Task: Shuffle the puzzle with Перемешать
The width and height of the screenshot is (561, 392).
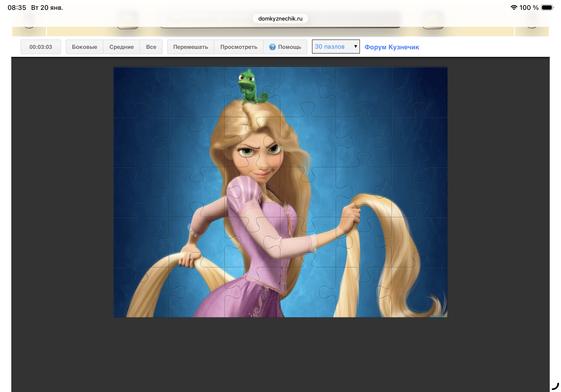Action: click(190, 47)
